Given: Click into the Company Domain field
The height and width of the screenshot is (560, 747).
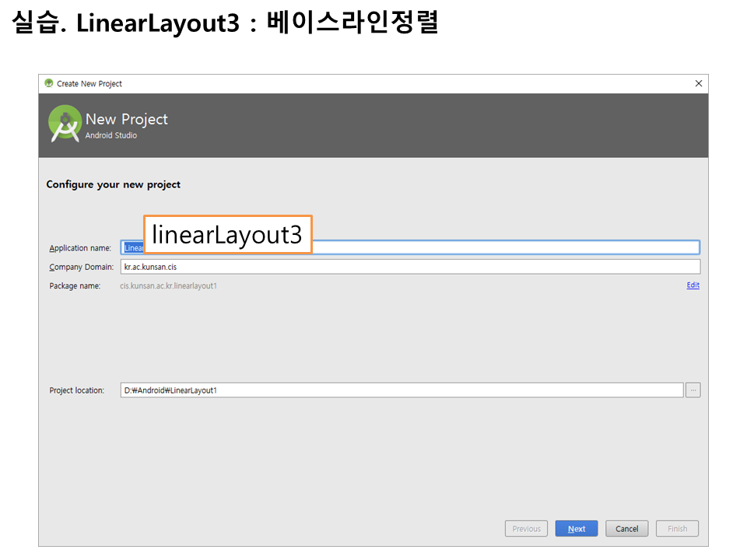Looking at the screenshot, I should (410, 267).
